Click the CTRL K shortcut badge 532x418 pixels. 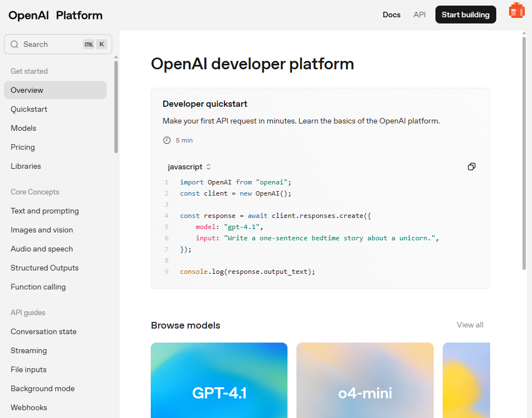(95, 44)
